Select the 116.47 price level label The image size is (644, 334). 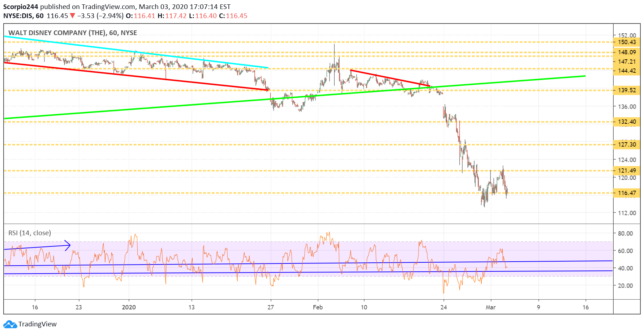pos(627,193)
